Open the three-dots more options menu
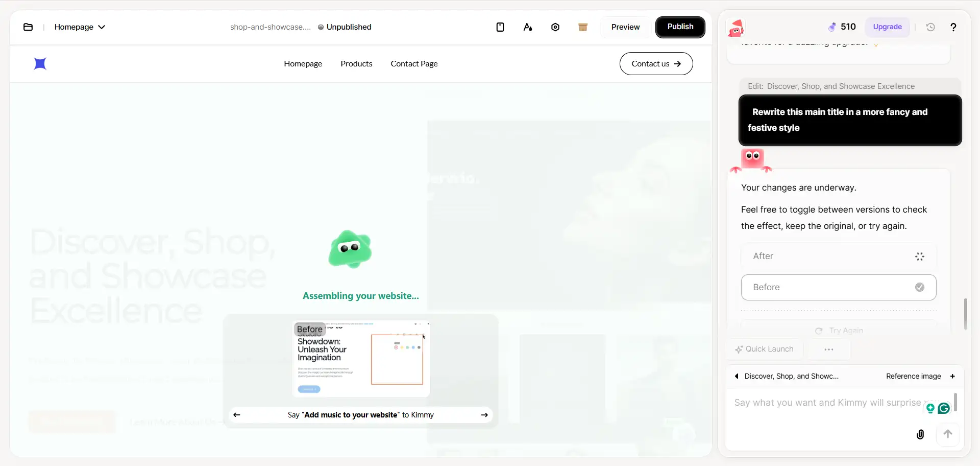 [x=828, y=349]
